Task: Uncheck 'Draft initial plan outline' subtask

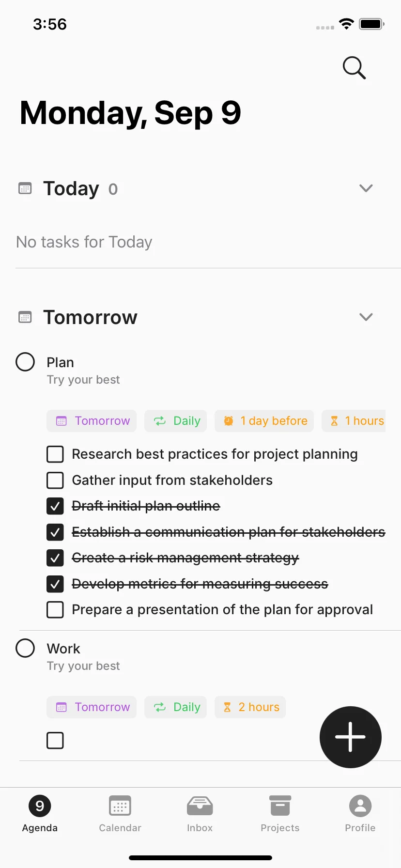Action: pyautogui.click(x=55, y=506)
